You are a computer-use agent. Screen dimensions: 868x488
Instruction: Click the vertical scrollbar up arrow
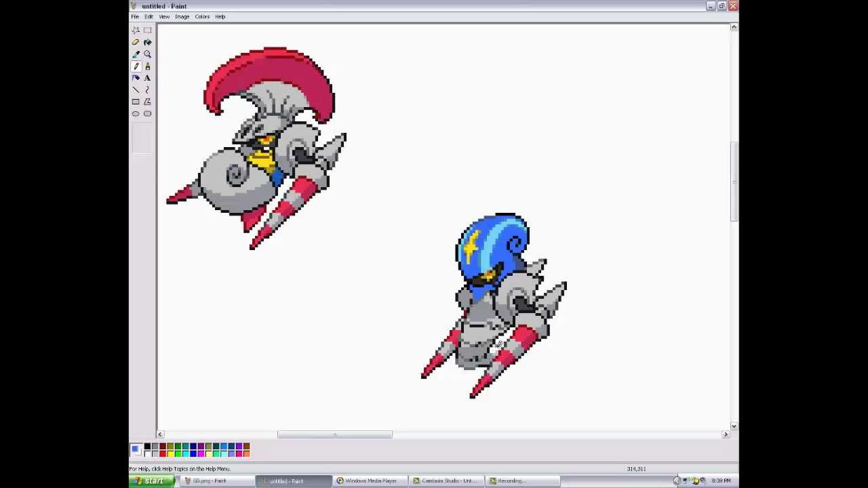pos(734,27)
